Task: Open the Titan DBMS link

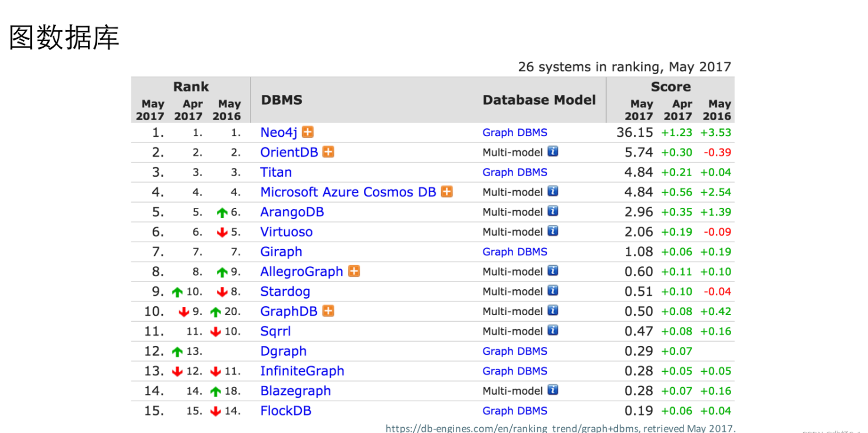Action: click(276, 172)
